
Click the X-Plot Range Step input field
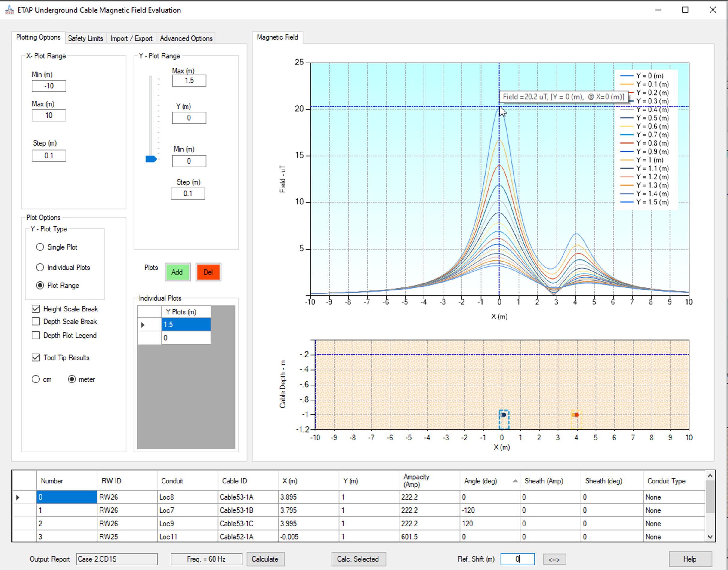[49, 156]
